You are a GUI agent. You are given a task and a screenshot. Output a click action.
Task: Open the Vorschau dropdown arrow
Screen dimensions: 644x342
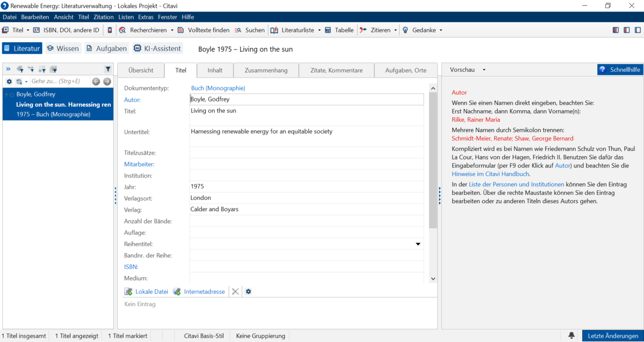(484, 70)
